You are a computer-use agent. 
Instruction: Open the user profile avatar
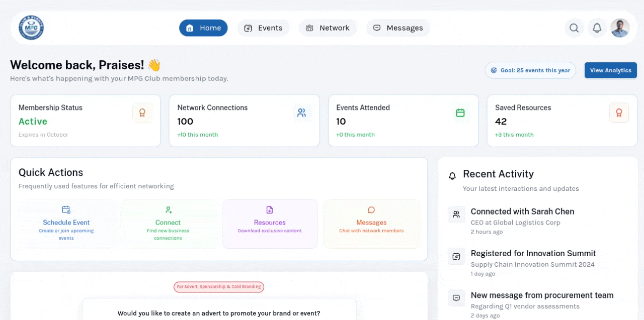620,28
